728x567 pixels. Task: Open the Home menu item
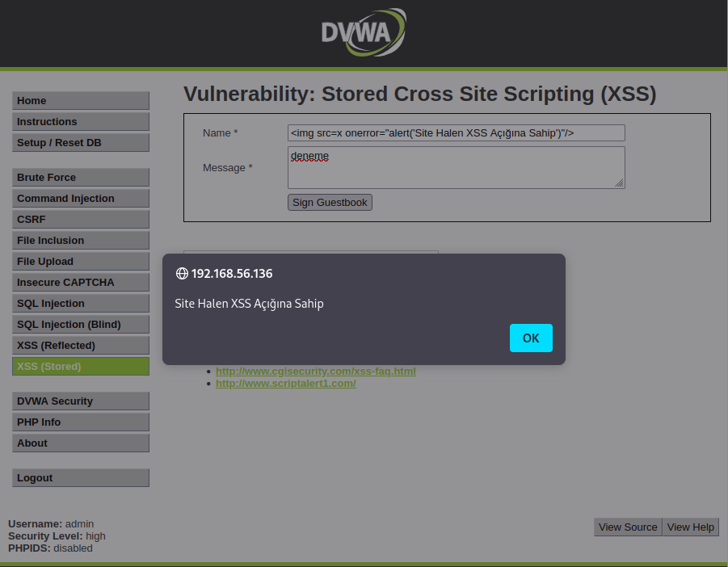[x=81, y=101]
